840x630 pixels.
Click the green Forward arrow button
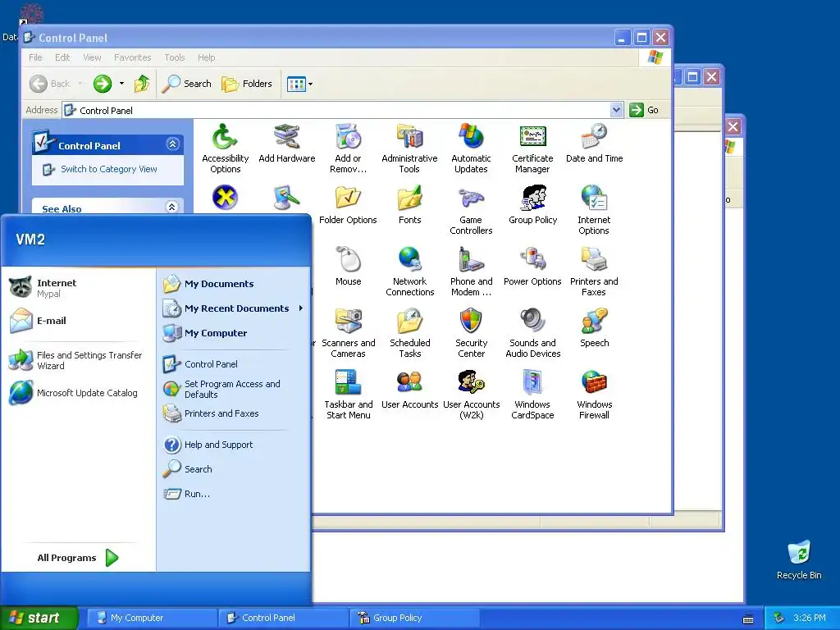click(x=103, y=84)
